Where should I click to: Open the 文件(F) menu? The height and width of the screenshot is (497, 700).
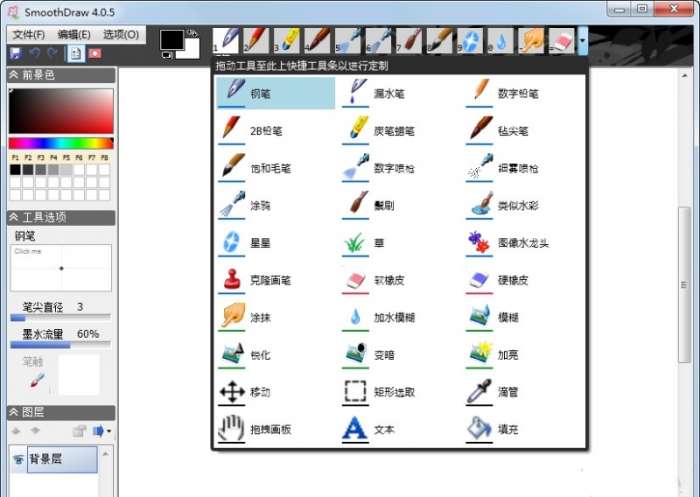pyautogui.click(x=29, y=34)
